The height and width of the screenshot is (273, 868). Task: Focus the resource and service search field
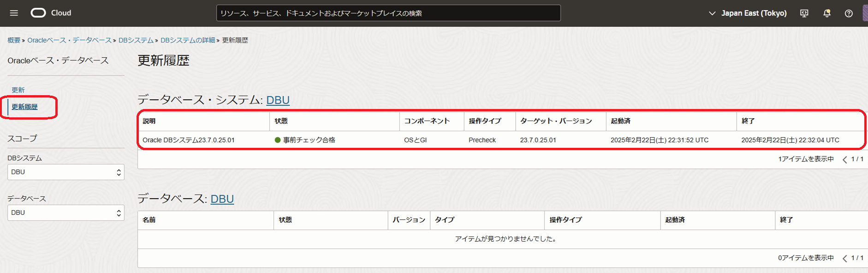pos(388,13)
